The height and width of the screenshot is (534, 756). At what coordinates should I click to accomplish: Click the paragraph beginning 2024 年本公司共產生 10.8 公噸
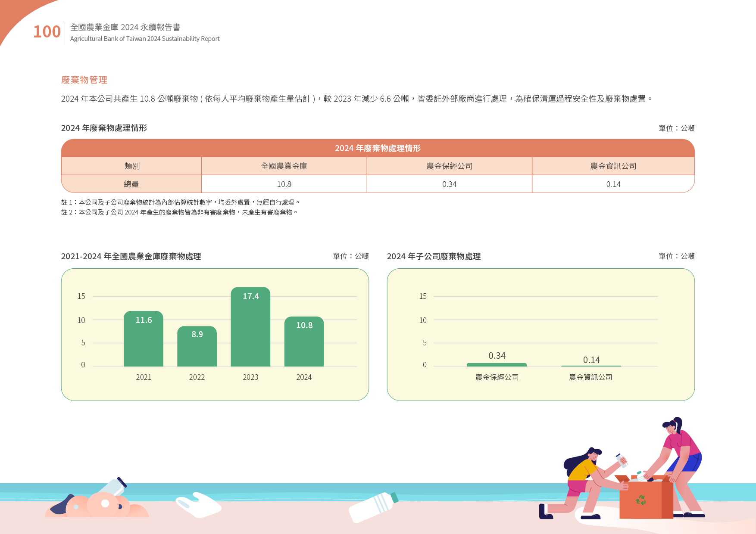357,99
